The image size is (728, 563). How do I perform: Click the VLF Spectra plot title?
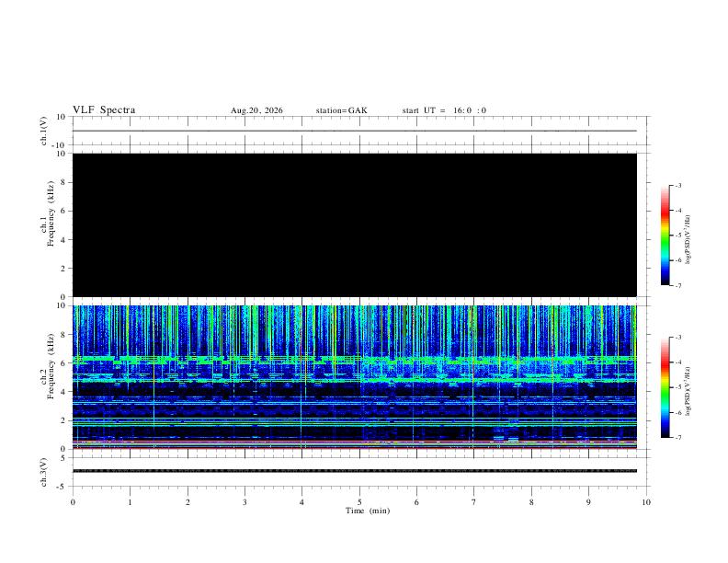pyautogui.click(x=104, y=110)
